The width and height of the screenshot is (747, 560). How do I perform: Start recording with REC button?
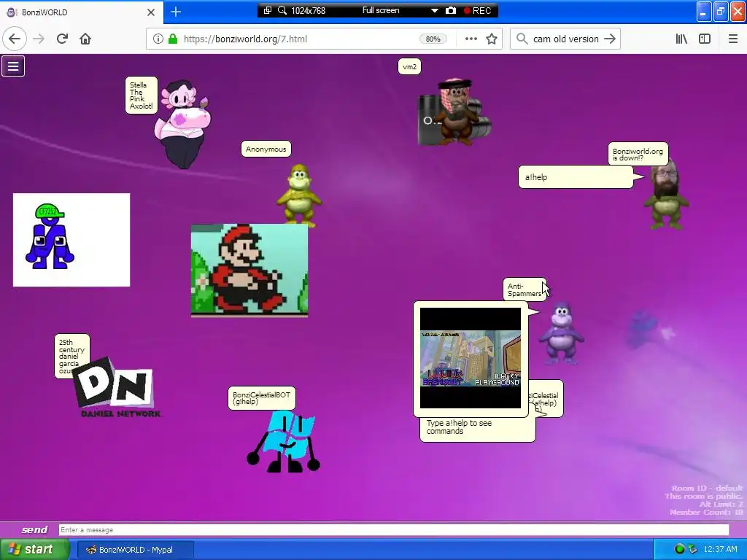pyautogui.click(x=477, y=10)
